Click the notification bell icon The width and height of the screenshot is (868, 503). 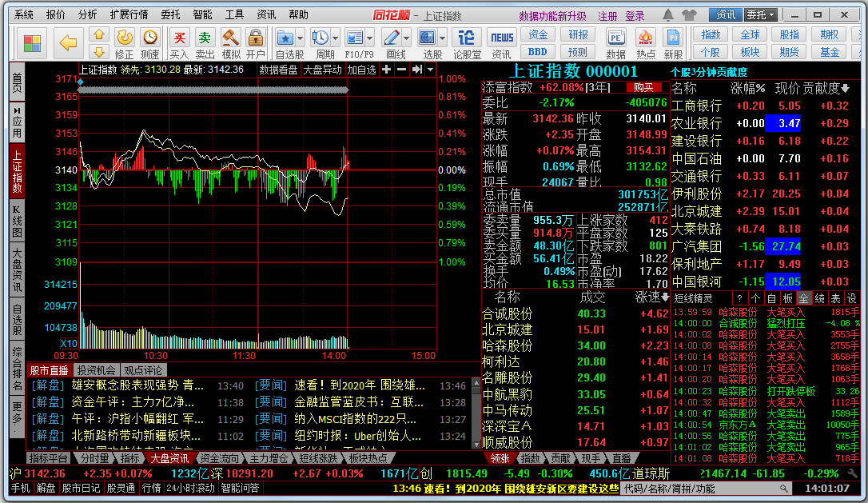click(x=668, y=15)
